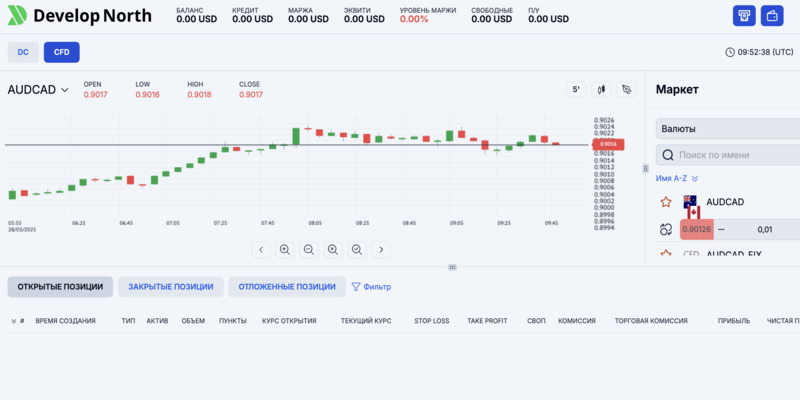Viewport: 800px width, 400px height.
Task: Expand the Валюты market category dropdown
Action: 728,129
